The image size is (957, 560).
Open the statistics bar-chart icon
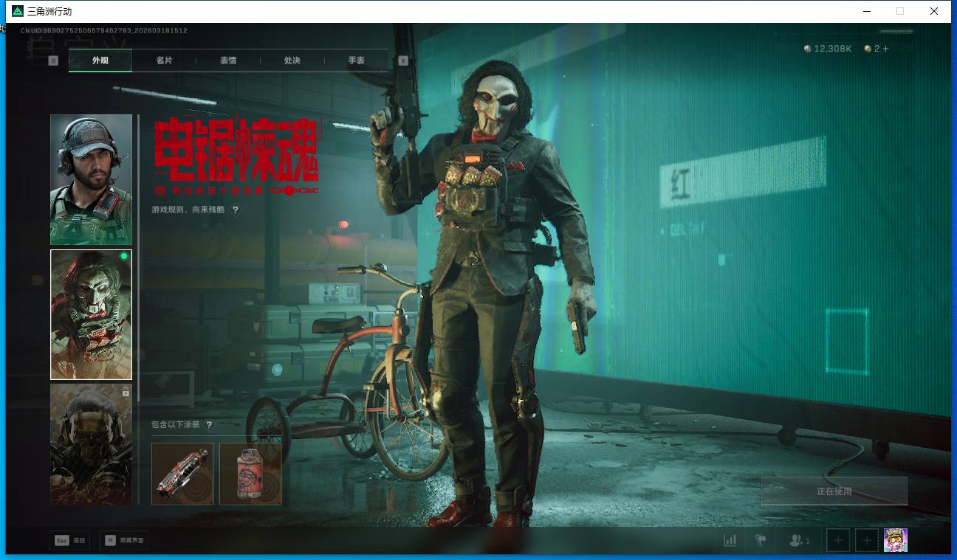(x=730, y=541)
